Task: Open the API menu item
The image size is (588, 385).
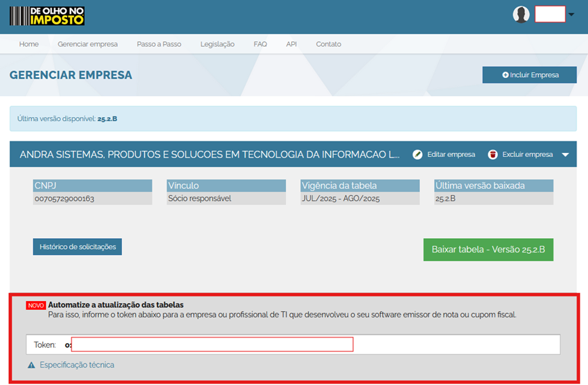Action: pyautogui.click(x=291, y=44)
